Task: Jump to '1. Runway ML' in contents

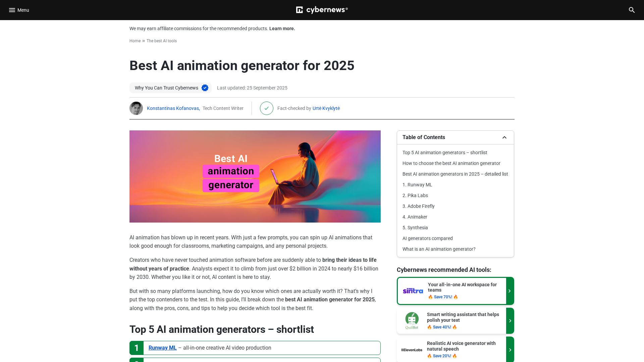Action: click(x=417, y=185)
